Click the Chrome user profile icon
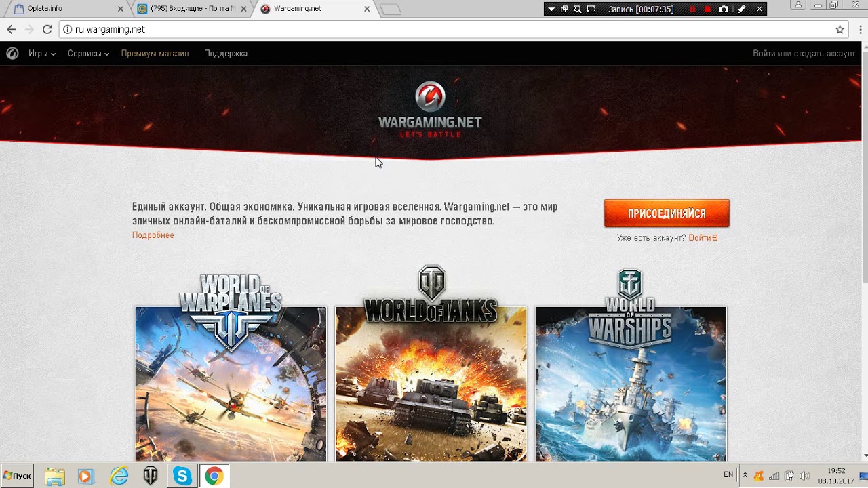Viewport: 868px width, 488px height. click(798, 5)
